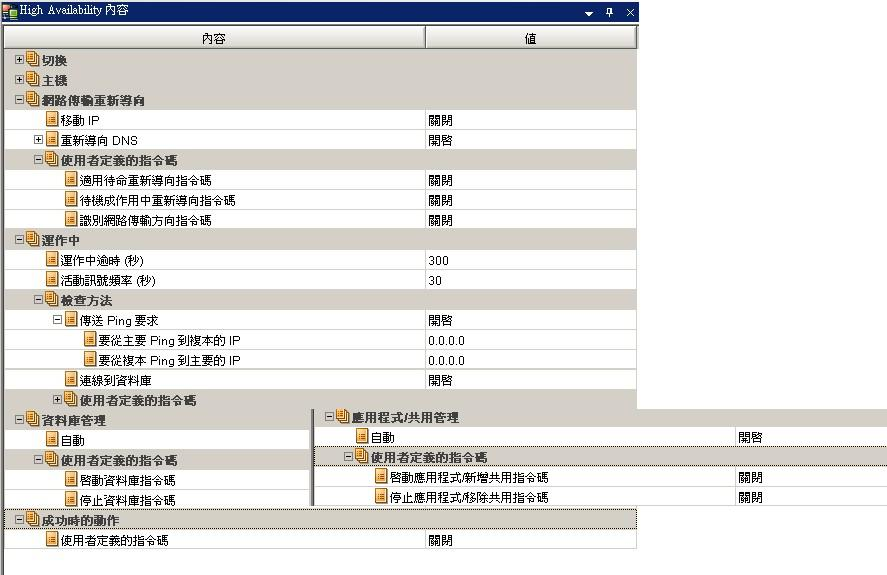
Task: Click the 主機 folder icon
Action: 33,79
